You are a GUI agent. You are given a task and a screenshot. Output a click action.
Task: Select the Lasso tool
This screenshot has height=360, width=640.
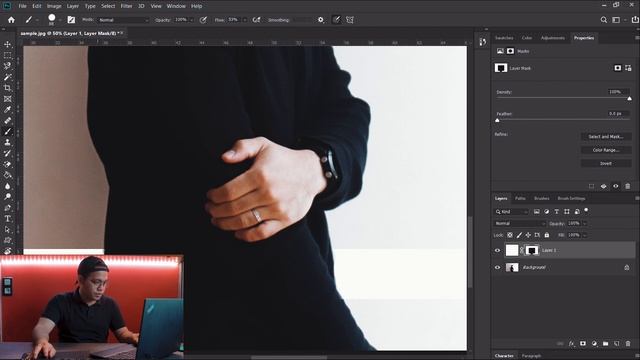(7, 66)
